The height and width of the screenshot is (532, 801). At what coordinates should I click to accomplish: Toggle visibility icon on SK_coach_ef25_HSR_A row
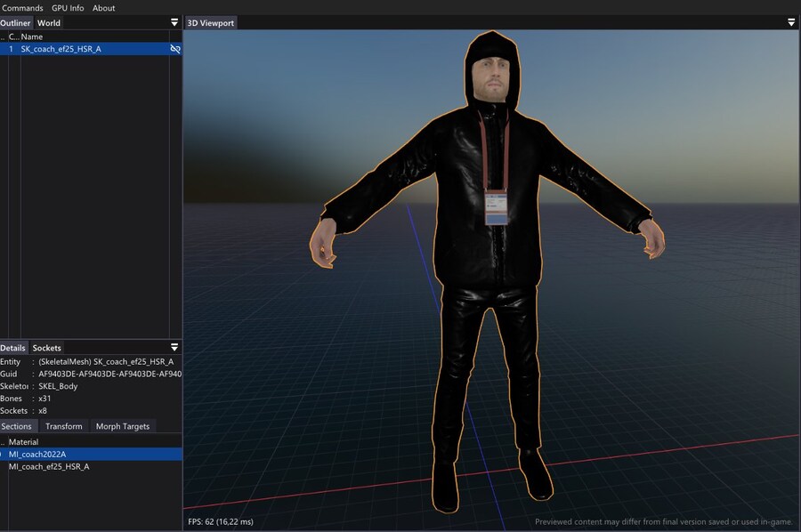coord(174,49)
